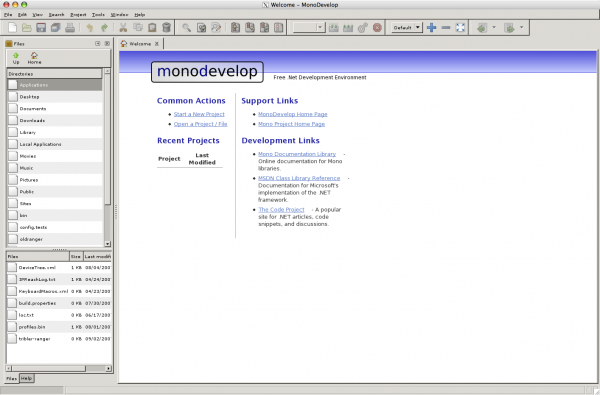This screenshot has height=395, width=600.
Task: Open the File menu
Action: click(8, 15)
